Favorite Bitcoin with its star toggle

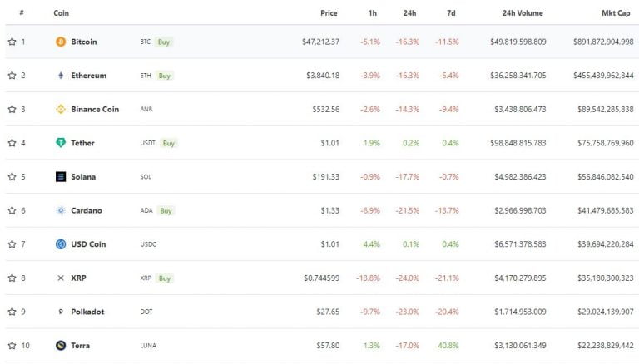pyautogui.click(x=12, y=42)
